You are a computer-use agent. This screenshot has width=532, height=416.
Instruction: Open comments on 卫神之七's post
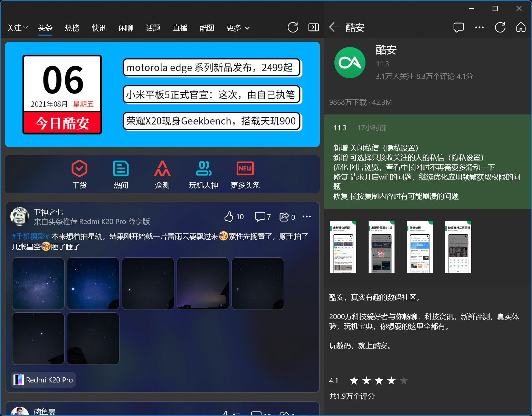coord(263,217)
